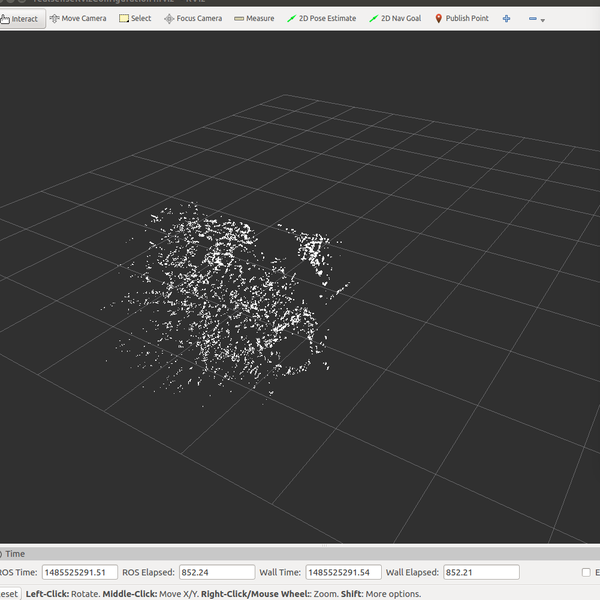The image size is (600, 600).
Task: Focus the Wall Time field
Action: click(343, 572)
